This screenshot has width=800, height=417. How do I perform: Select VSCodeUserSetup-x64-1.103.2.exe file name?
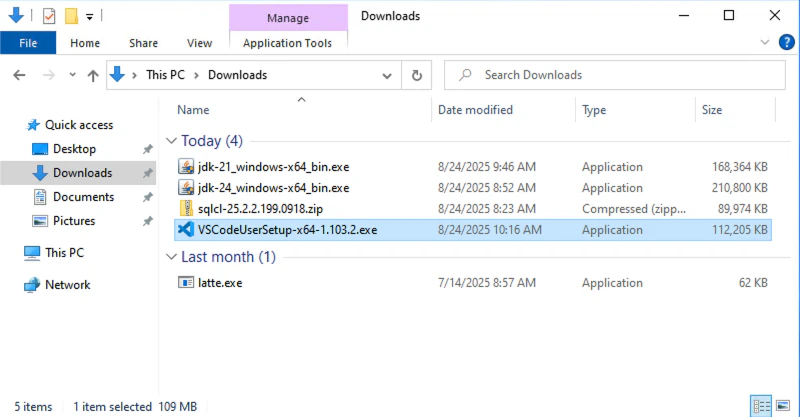coord(287,230)
